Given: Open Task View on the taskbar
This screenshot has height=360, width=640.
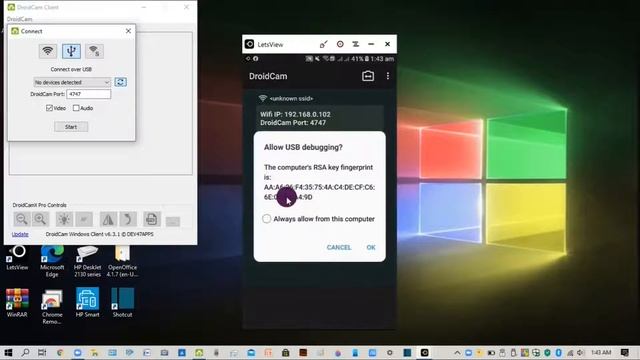Looking at the screenshot, I should pyautogui.click(x=42, y=353).
